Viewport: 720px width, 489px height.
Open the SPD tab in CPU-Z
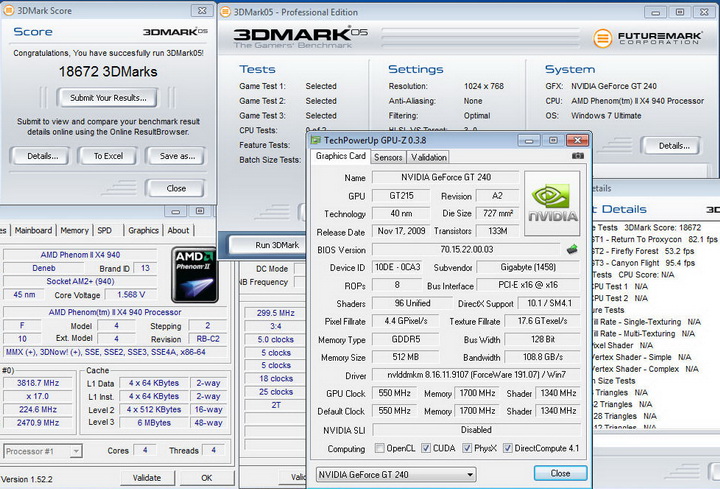tap(105, 230)
